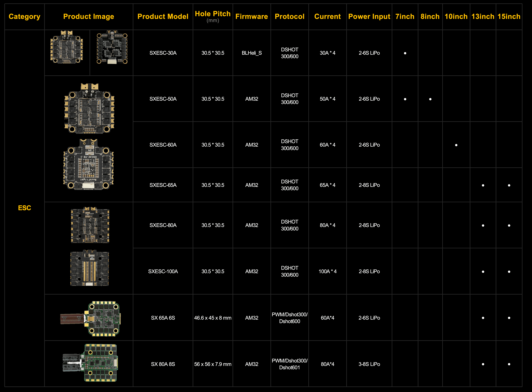532x392 pixels.
Task: Click the SXESC-50A board front image
Action: (89, 108)
